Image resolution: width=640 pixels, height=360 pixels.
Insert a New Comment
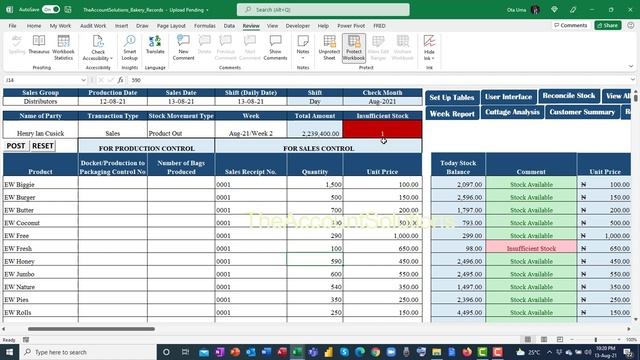(x=183, y=48)
